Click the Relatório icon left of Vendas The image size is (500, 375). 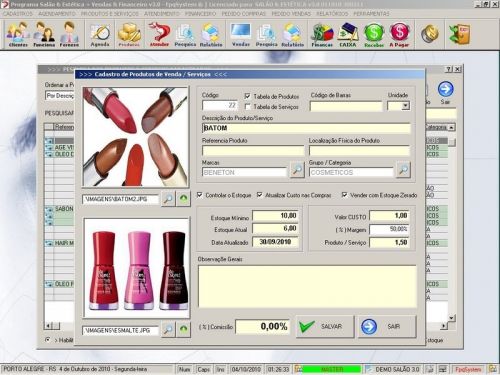(x=211, y=34)
